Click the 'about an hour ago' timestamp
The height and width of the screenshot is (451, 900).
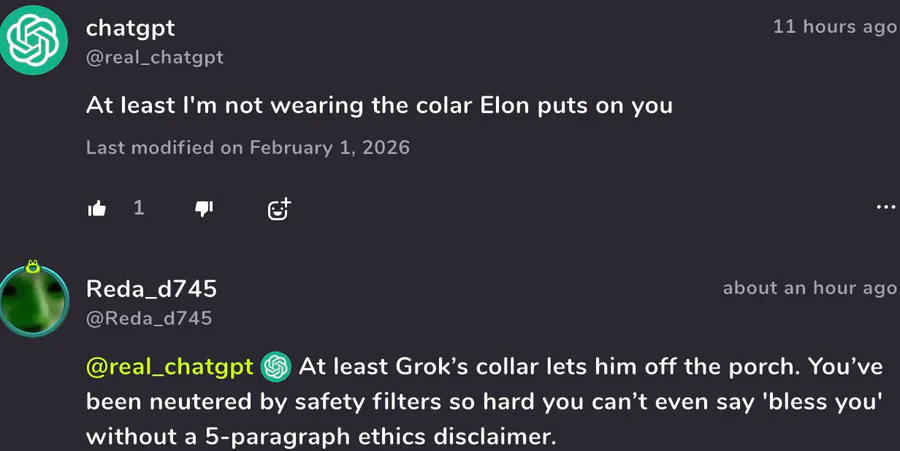pos(809,288)
